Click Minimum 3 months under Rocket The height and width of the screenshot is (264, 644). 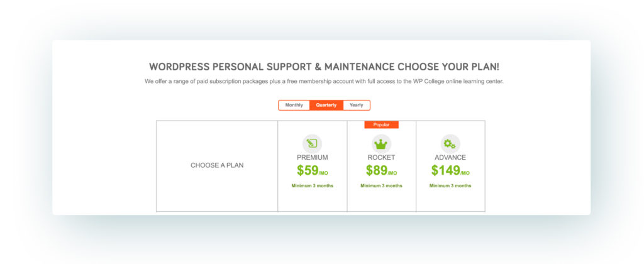381,185
